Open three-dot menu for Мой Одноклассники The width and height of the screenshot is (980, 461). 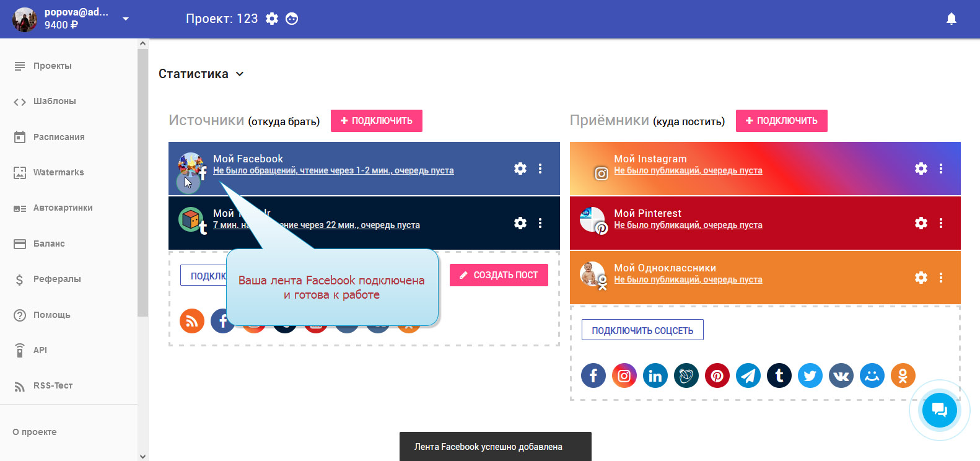940,278
